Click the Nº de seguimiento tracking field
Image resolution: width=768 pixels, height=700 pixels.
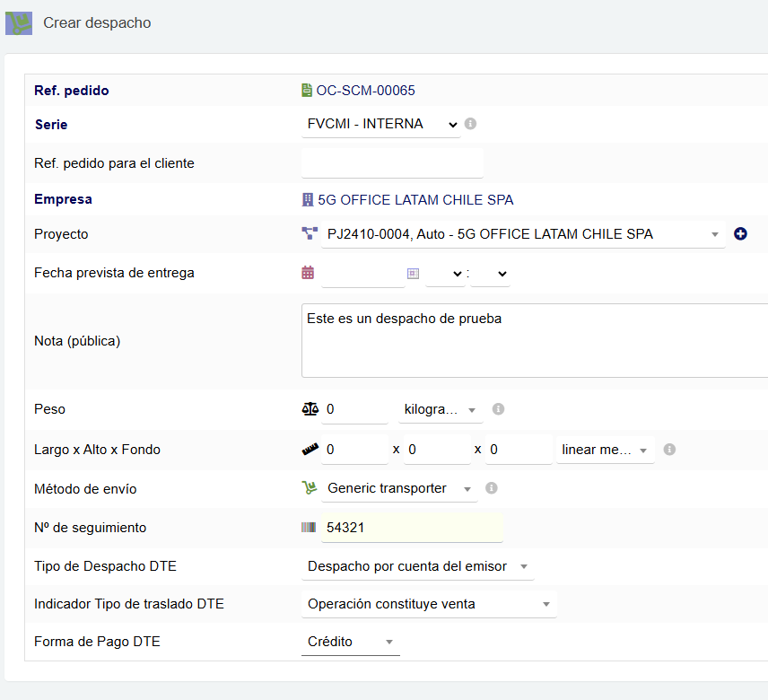[411, 528]
